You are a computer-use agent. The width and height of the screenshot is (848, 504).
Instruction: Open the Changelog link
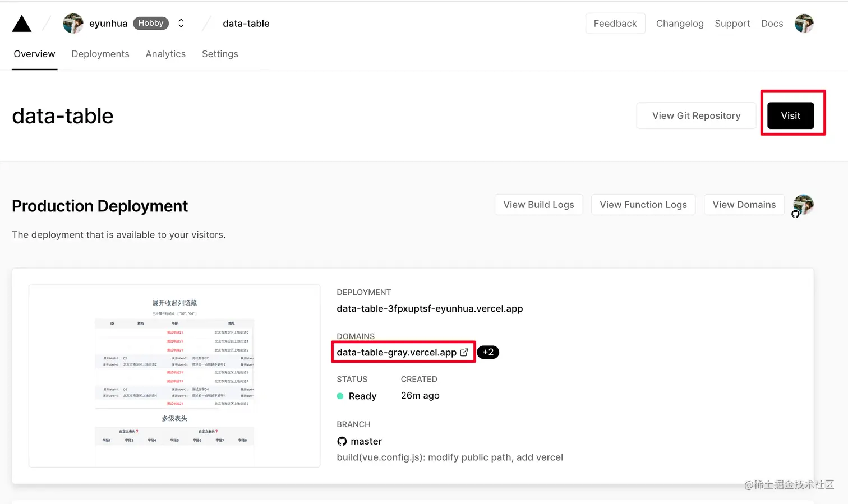coord(680,24)
